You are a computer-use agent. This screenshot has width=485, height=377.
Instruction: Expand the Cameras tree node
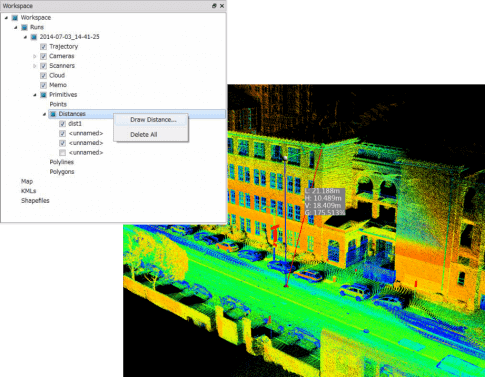coord(35,56)
